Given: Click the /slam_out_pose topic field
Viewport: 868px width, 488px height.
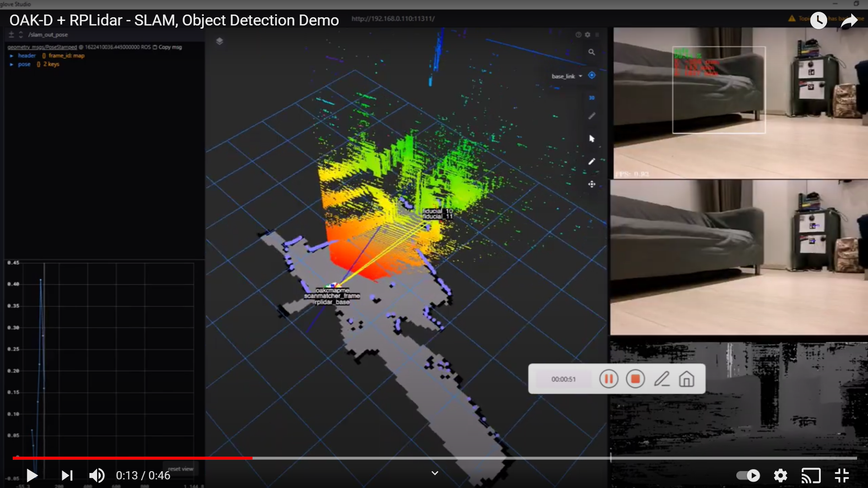Looking at the screenshot, I should 48,35.
